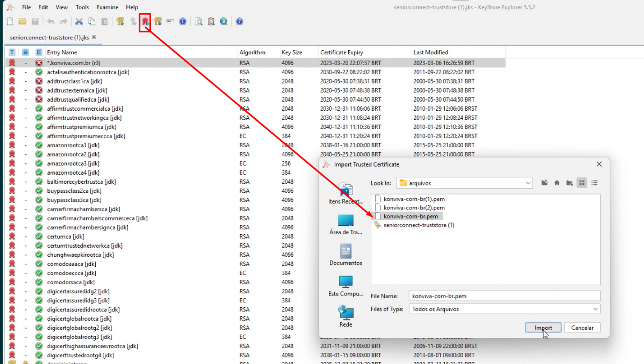
Task: Click the Import Key Pair toolbar icon
Action: 158,22
